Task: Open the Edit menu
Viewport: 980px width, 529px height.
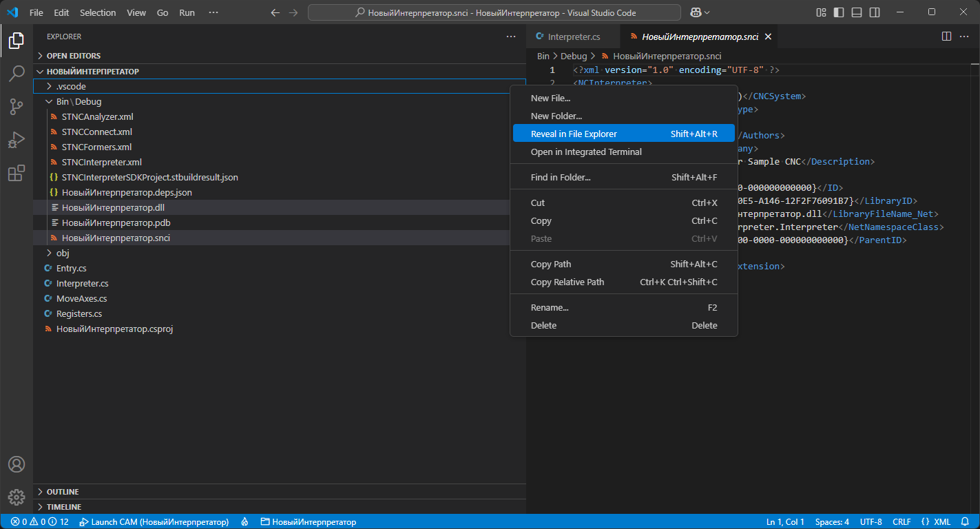Action: (x=61, y=12)
